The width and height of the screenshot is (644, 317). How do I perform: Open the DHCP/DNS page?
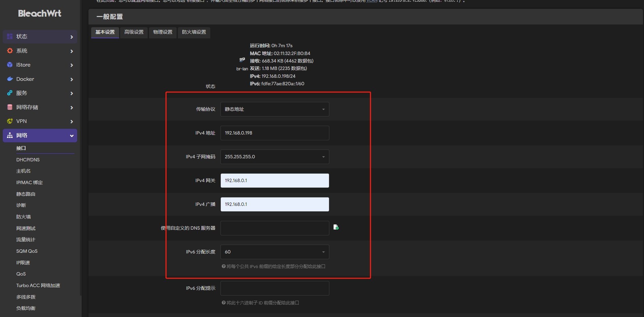click(x=28, y=160)
